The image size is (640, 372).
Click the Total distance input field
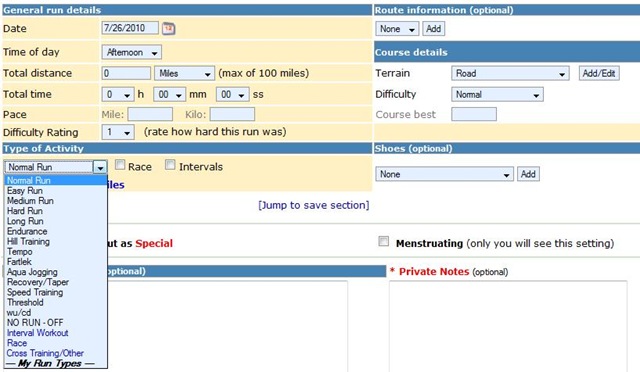point(126,74)
